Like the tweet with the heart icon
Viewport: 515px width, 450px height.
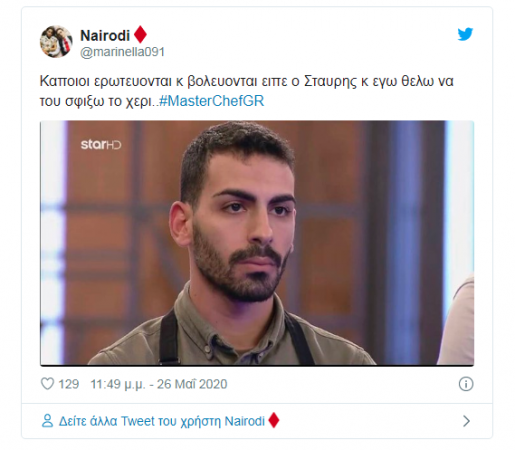(x=47, y=384)
